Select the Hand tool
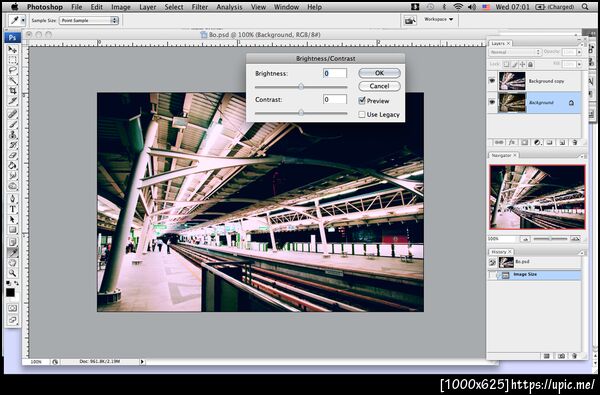Viewport: 600px width, 395px height. 12,263
